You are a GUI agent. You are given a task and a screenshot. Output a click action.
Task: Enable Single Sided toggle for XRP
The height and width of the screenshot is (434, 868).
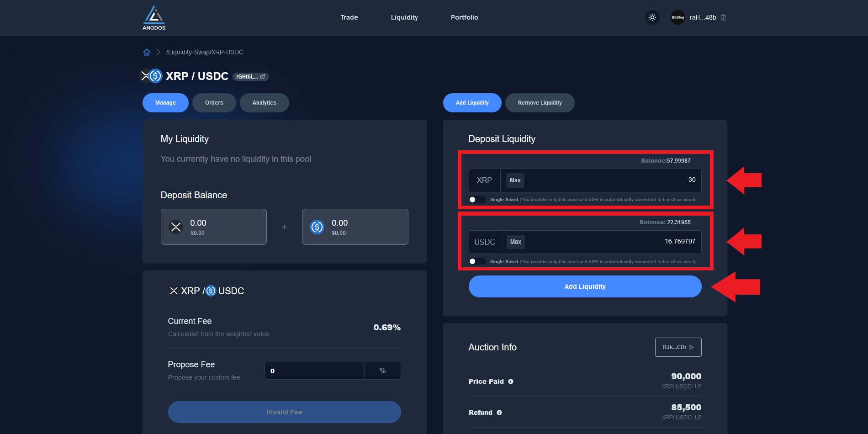click(x=477, y=200)
